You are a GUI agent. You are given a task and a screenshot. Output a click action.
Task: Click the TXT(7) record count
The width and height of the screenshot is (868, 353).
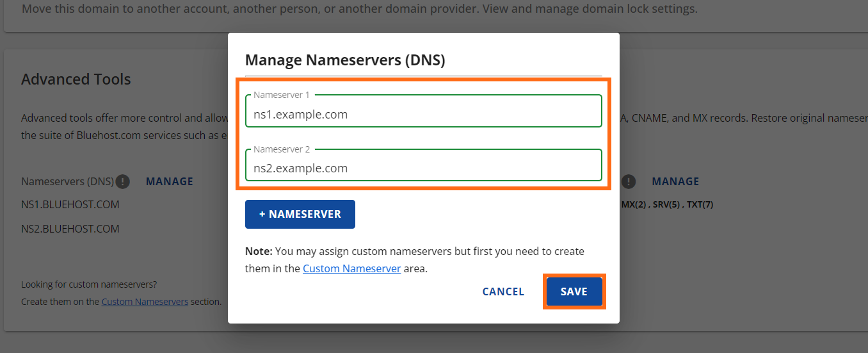click(700, 205)
